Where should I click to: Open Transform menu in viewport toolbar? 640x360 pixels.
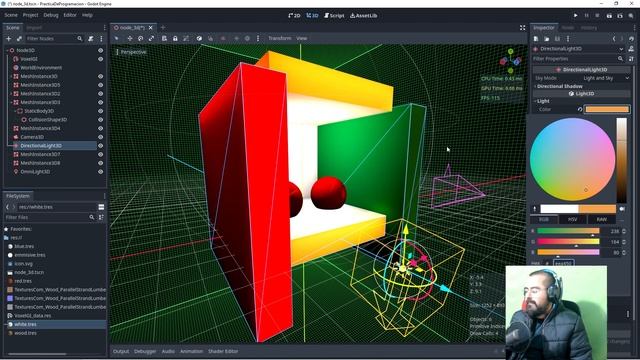tap(280, 38)
